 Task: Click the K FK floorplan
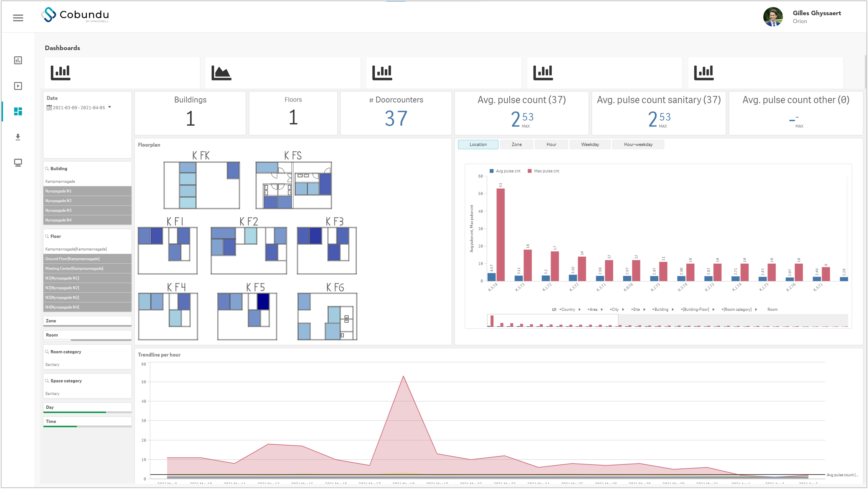[x=201, y=185]
